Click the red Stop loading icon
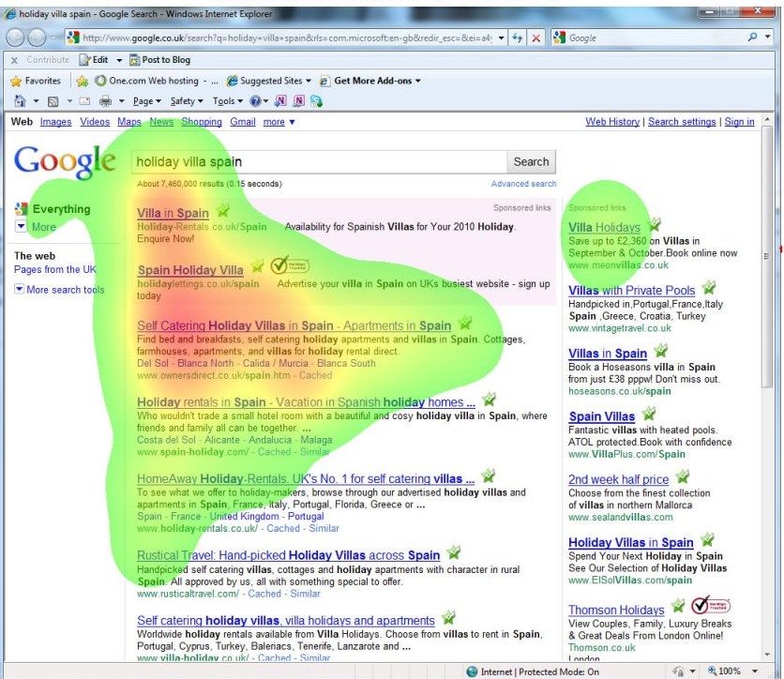The width and height of the screenshot is (784, 679). pyautogui.click(x=535, y=38)
